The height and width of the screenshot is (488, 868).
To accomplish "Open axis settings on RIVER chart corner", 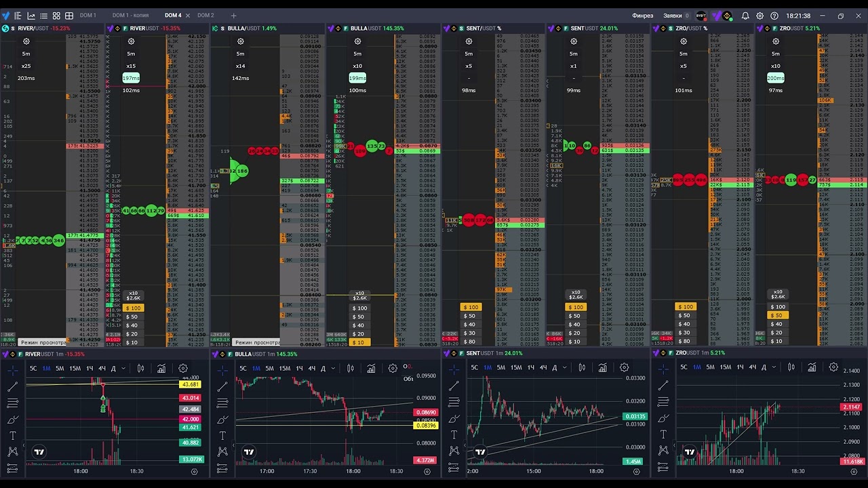I will [195, 471].
